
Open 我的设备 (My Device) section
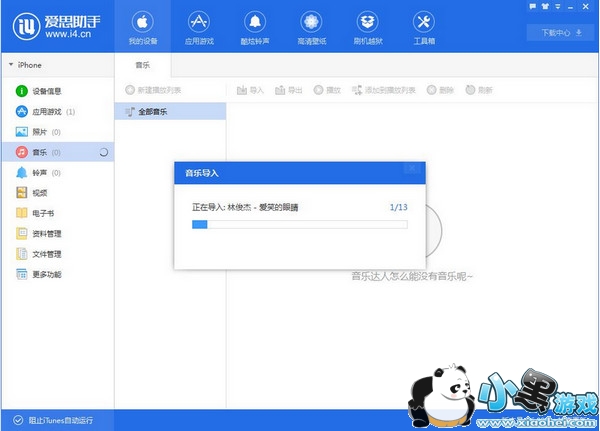(x=143, y=28)
